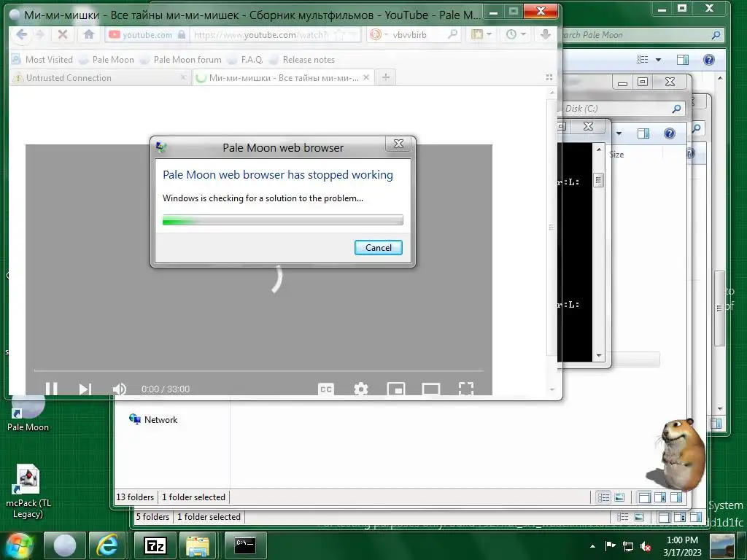
Task: Open the F.A.Q. bookmark
Action: [x=245, y=60]
